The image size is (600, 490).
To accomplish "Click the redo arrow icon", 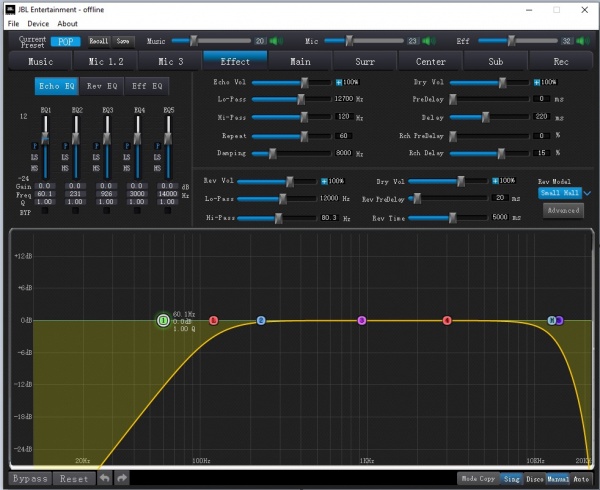I will [x=122, y=479].
